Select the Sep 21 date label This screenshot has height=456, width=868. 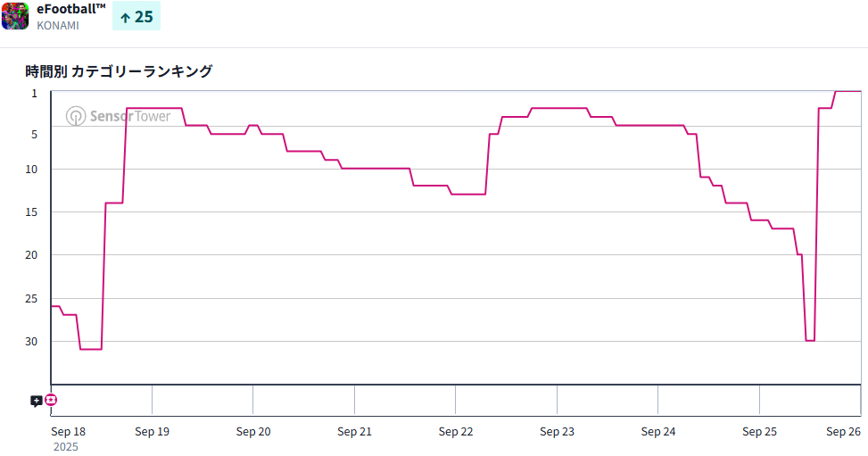354,432
